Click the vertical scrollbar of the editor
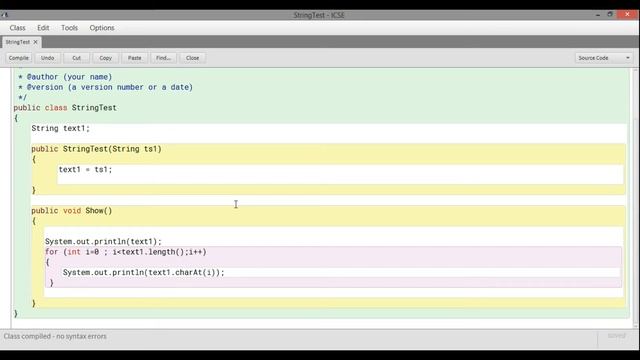The height and width of the screenshot is (360, 640). point(635,198)
